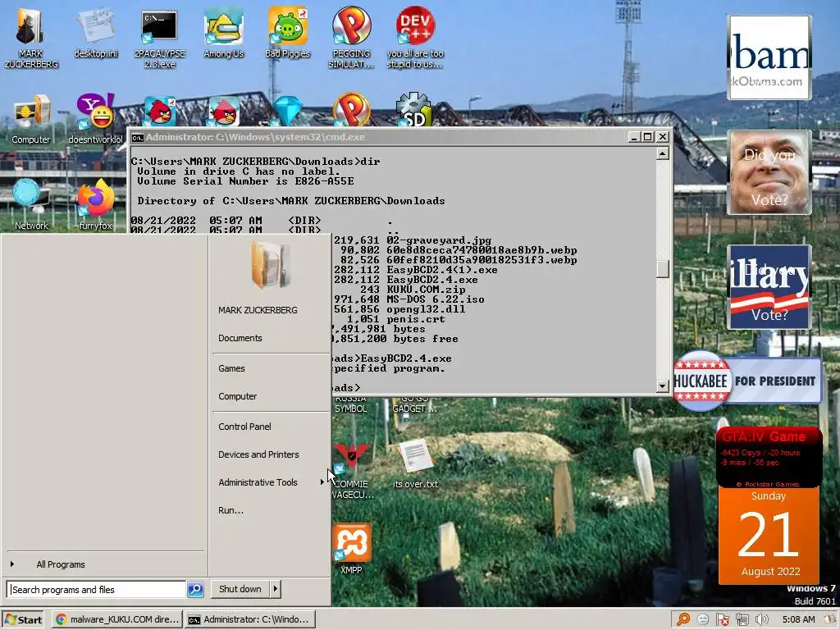Launch the Among Us desktop shortcut

pos(223,33)
